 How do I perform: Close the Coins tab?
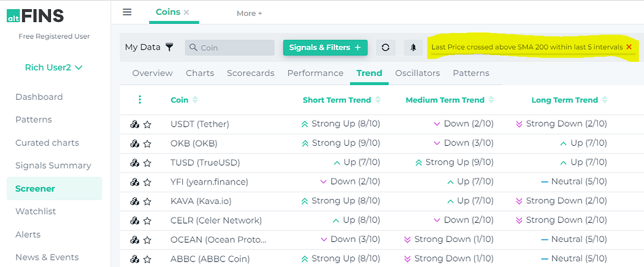pyautogui.click(x=186, y=12)
